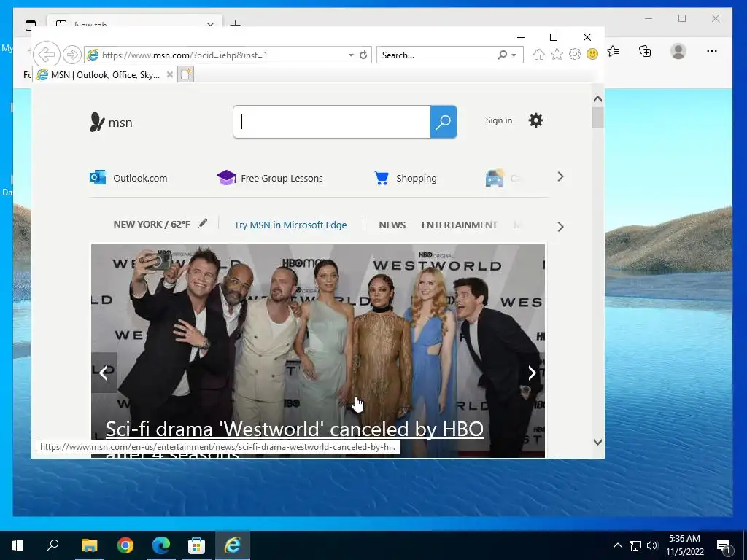This screenshot has height=560, width=747.
Task: Click Try MSN in Microsoft Edge
Action: (x=290, y=225)
